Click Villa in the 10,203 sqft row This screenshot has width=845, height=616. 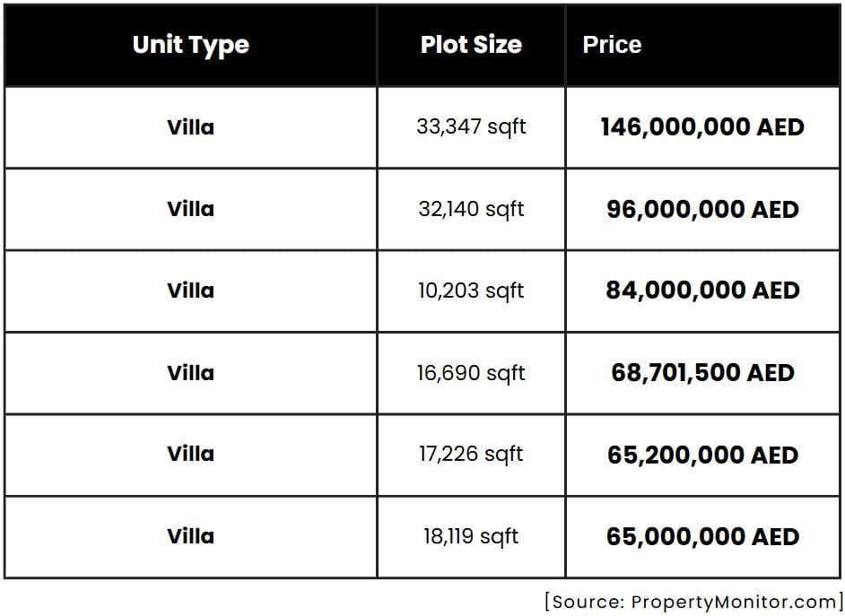click(x=190, y=291)
